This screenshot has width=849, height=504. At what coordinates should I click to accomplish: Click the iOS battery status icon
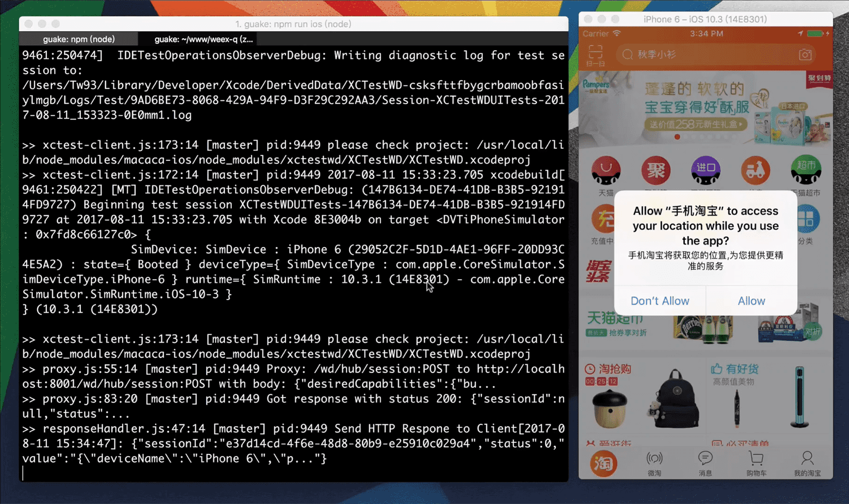815,34
